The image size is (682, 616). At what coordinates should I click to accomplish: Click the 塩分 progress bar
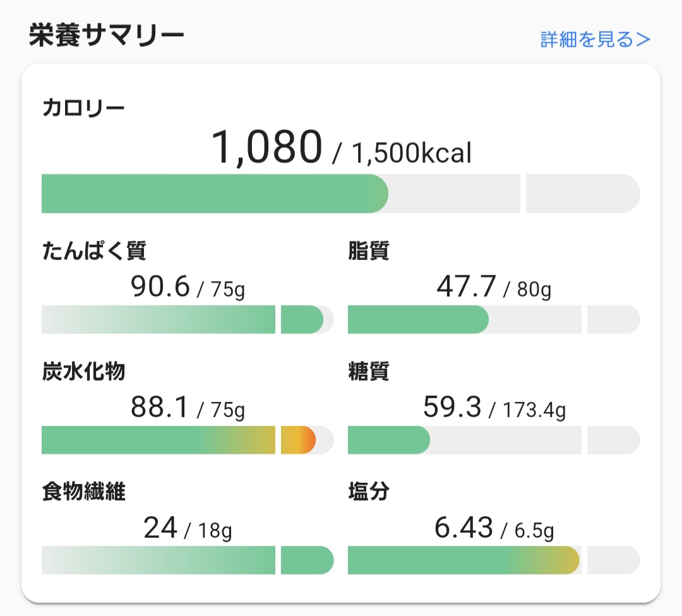coord(494,560)
